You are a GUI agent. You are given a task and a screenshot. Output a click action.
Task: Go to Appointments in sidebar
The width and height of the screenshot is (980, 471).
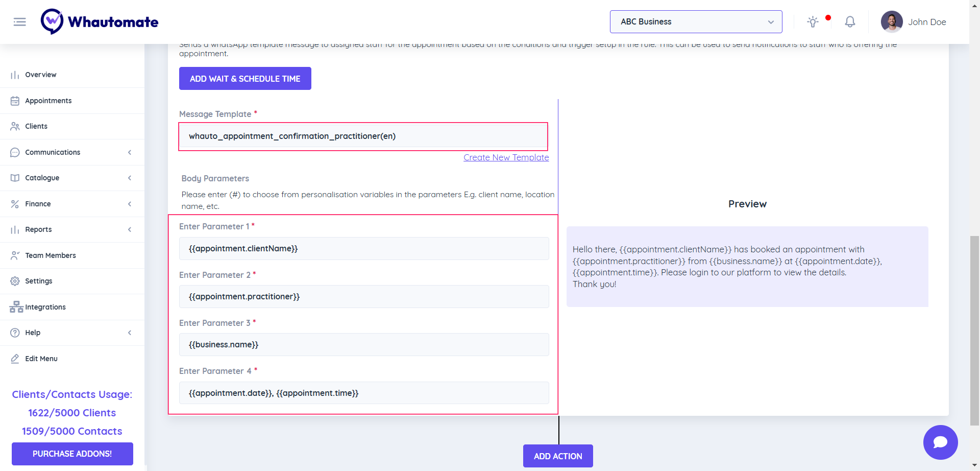point(48,101)
